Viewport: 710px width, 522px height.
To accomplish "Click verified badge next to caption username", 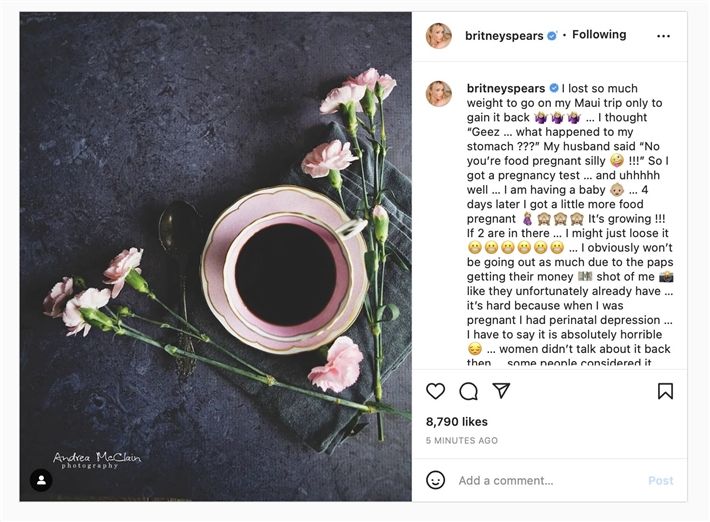I will point(554,88).
